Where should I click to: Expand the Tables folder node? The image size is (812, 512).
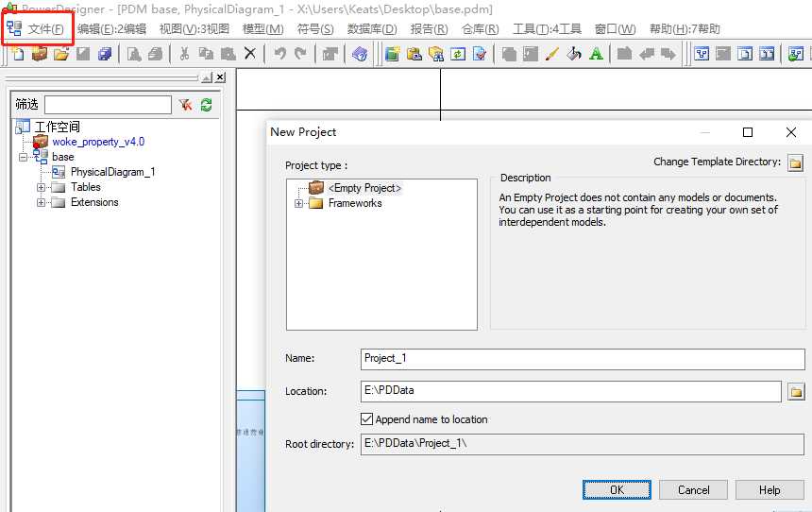tap(41, 187)
